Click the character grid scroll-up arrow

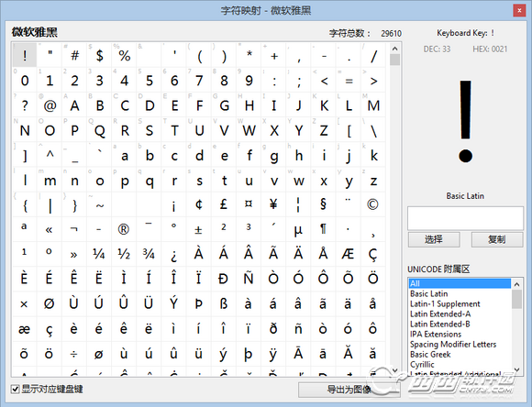[394, 49]
